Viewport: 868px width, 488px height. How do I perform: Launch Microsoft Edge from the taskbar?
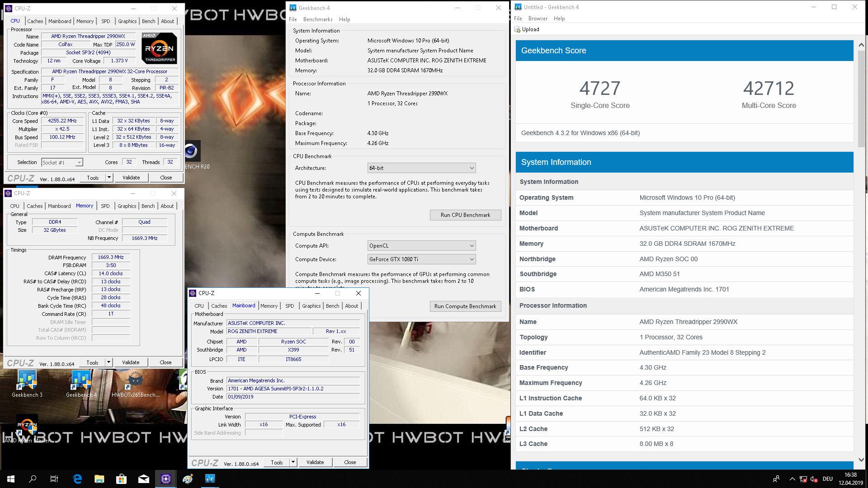[x=77, y=479]
